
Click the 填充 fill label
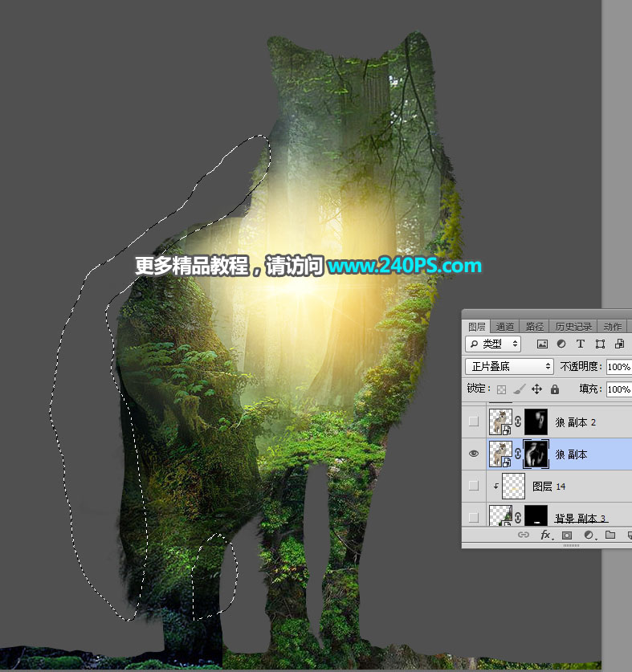(x=590, y=389)
